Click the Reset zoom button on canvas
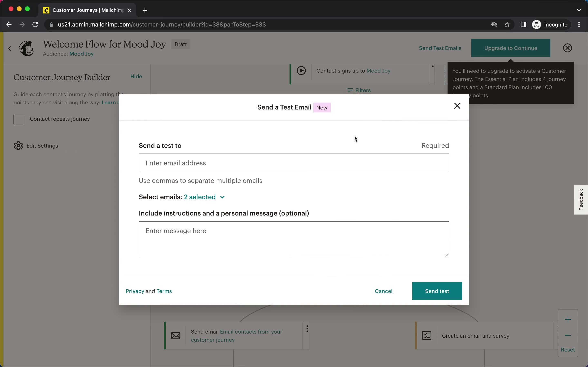 pos(568,350)
